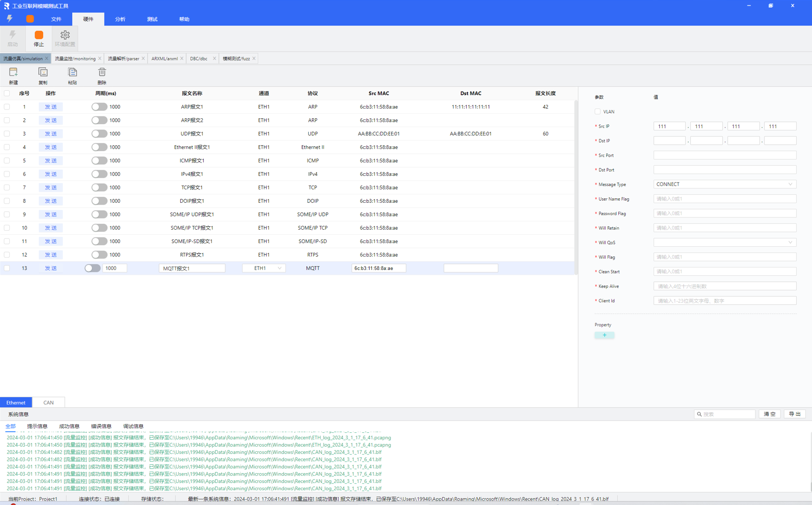The height and width of the screenshot is (505, 812).
Task: Click 发送 button for TCP报文1
Action: [x=51, y=187]
